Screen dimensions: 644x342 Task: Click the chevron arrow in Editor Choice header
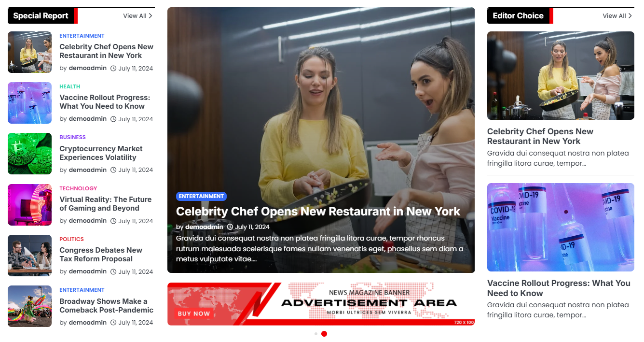[630, 16]
